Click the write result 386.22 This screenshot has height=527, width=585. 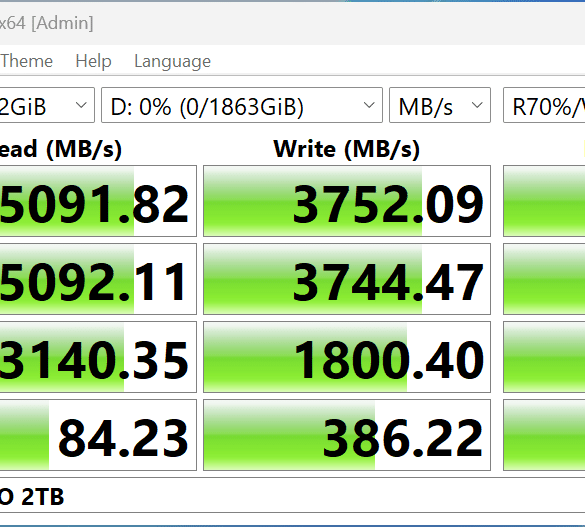(347, 435)
